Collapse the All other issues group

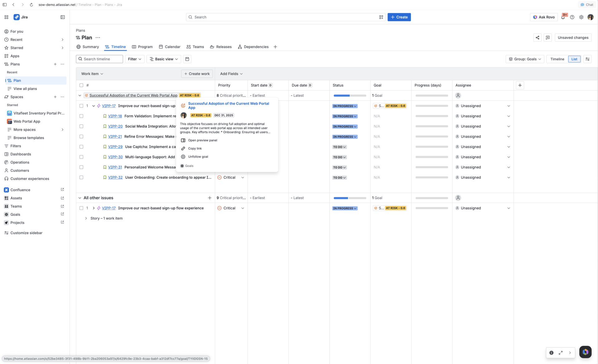(80, 198)
